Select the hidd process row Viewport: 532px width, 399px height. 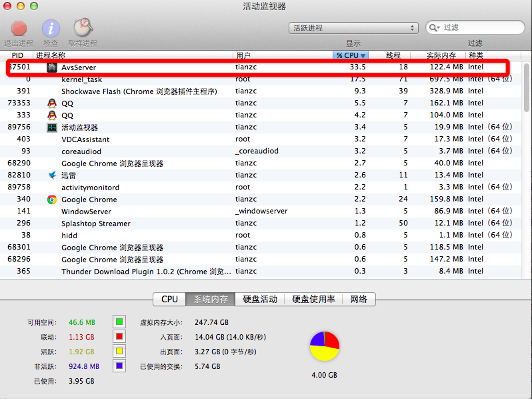(261, 236)
